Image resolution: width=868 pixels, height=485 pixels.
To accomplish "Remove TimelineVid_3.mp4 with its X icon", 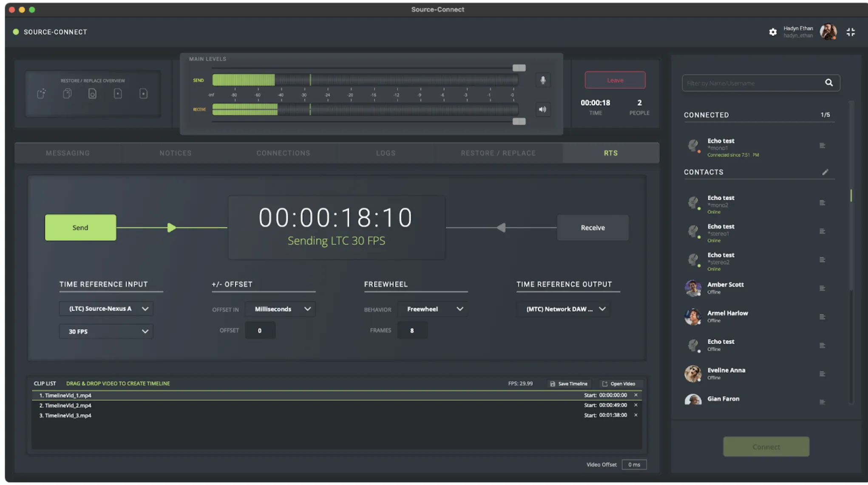I will pyautogui.click(x=636, y=415).
